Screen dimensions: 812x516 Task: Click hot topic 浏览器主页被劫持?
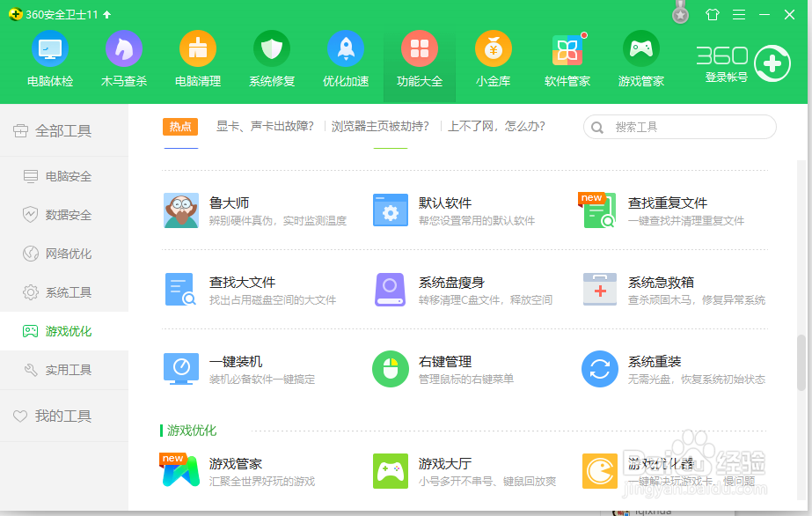tap(380, 126)
